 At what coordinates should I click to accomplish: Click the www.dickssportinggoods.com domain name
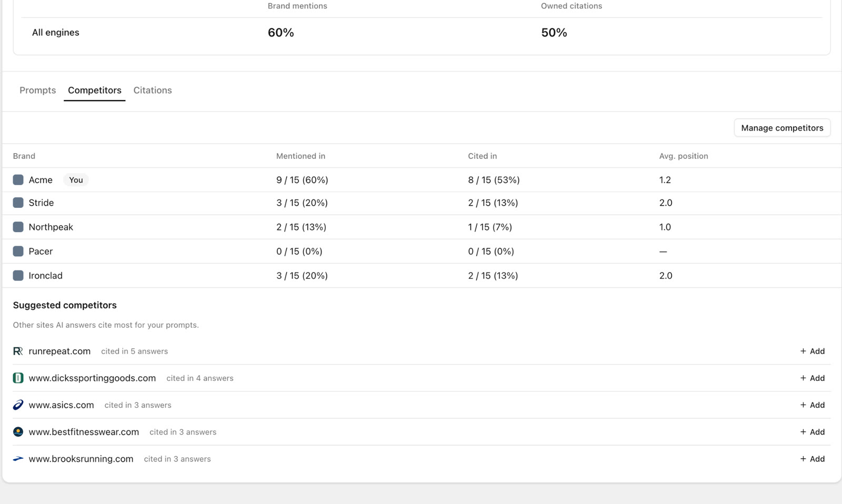[x=92, y=378]
